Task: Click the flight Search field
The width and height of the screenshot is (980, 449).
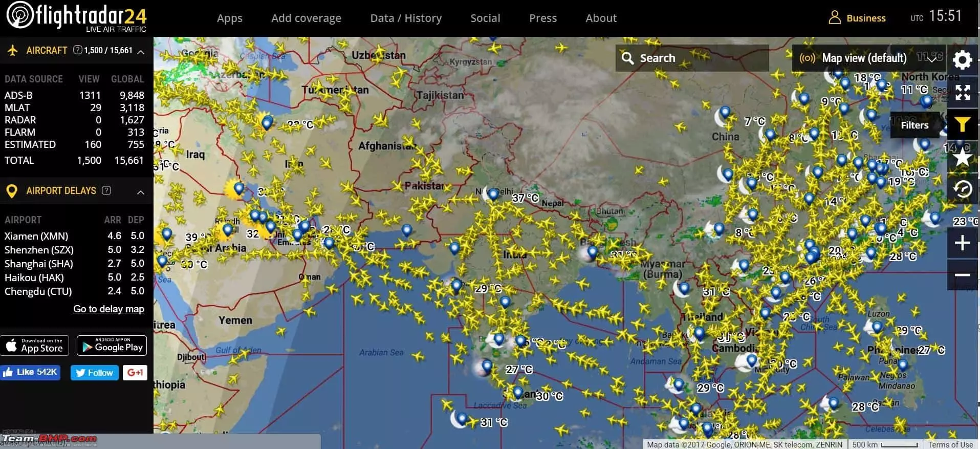Action: [x=692, y=58]
